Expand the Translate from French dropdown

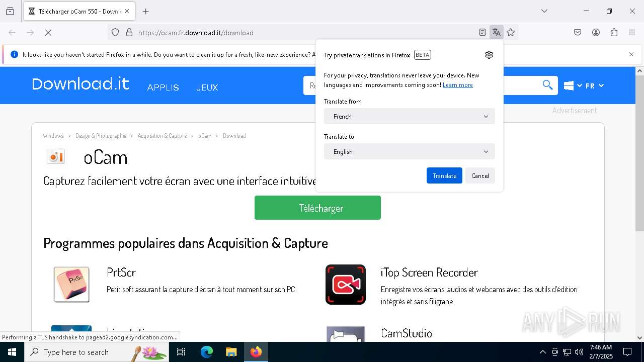tap(410, 116)
